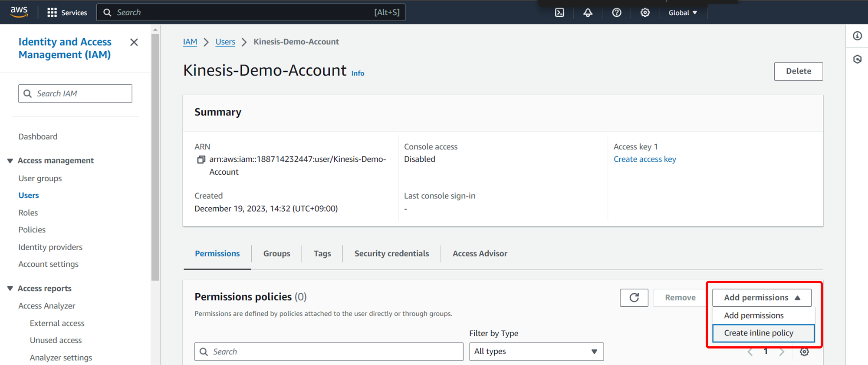Click the magnifier icon in Search IAM
Image resolution: width=868 pixels, height=365 pixels.
tap(27, 93)
